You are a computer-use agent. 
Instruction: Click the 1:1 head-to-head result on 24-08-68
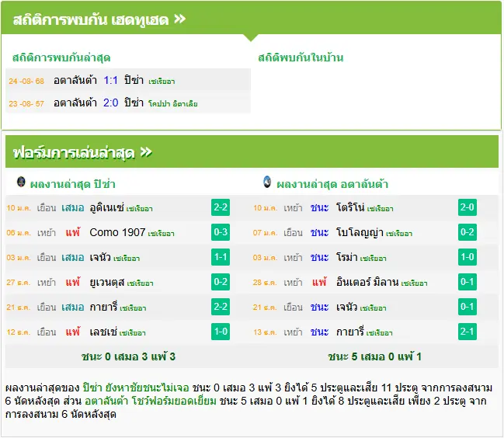tap(110, 80)
